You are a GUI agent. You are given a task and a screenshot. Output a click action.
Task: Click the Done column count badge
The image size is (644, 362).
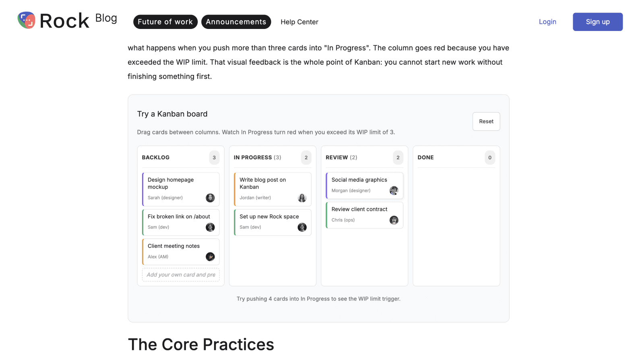490,158
